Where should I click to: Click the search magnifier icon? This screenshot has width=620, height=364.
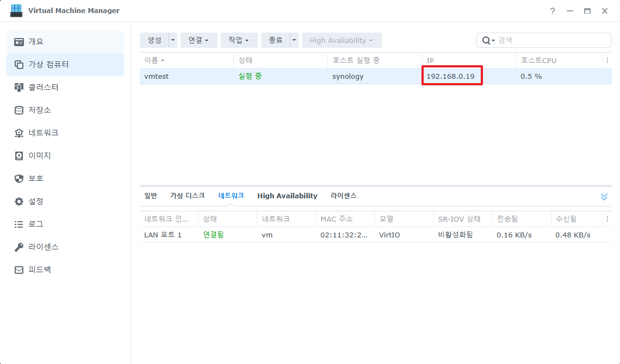pos(486,40)
